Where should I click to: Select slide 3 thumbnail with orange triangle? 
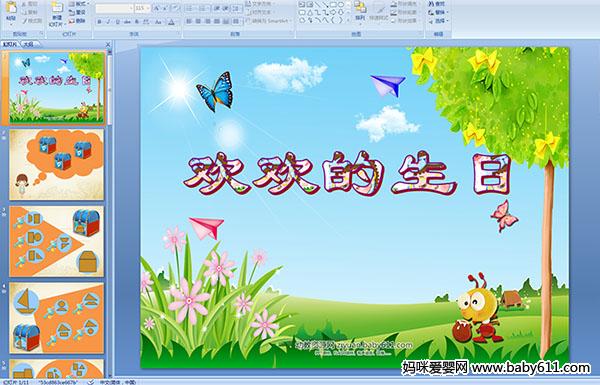point(57,241)
